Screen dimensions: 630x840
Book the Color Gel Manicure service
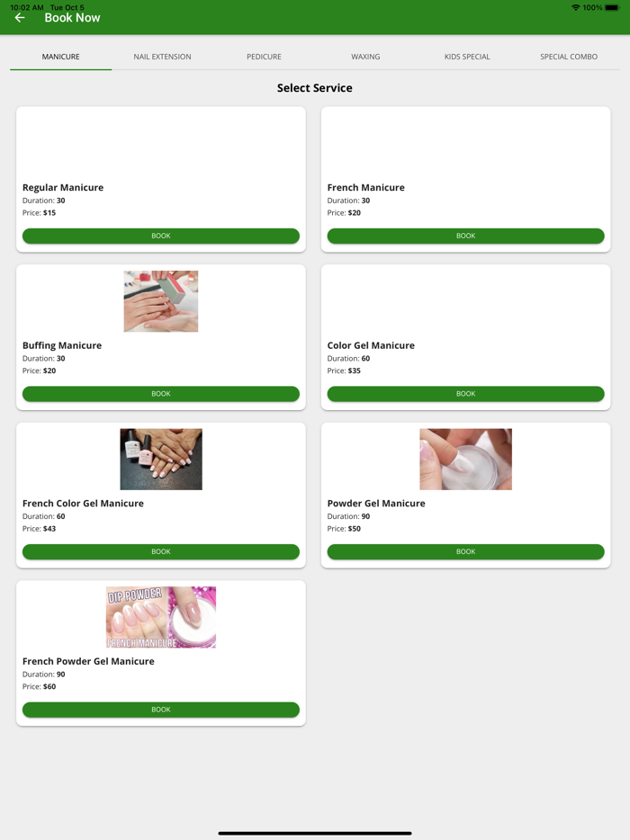(466, 394)
